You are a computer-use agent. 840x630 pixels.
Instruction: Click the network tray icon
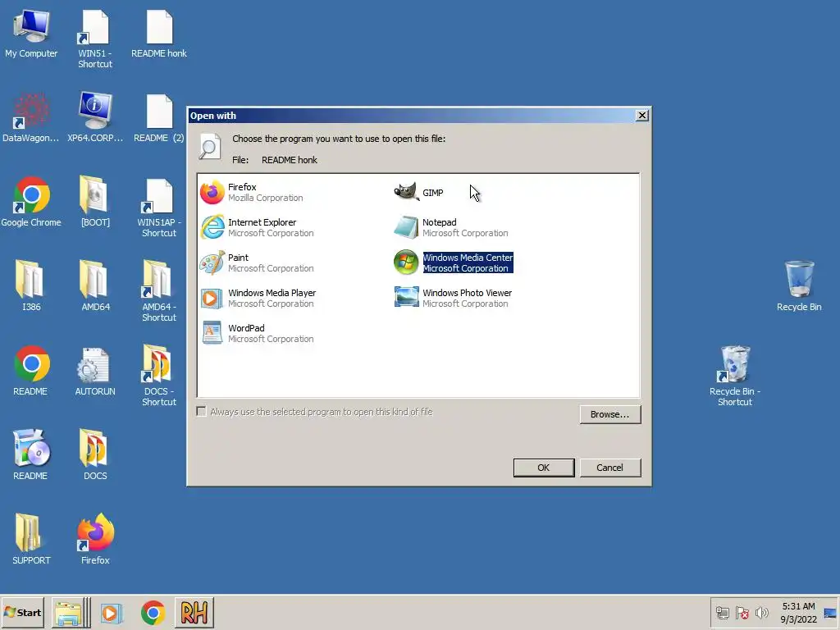click(x=723, y=613)
